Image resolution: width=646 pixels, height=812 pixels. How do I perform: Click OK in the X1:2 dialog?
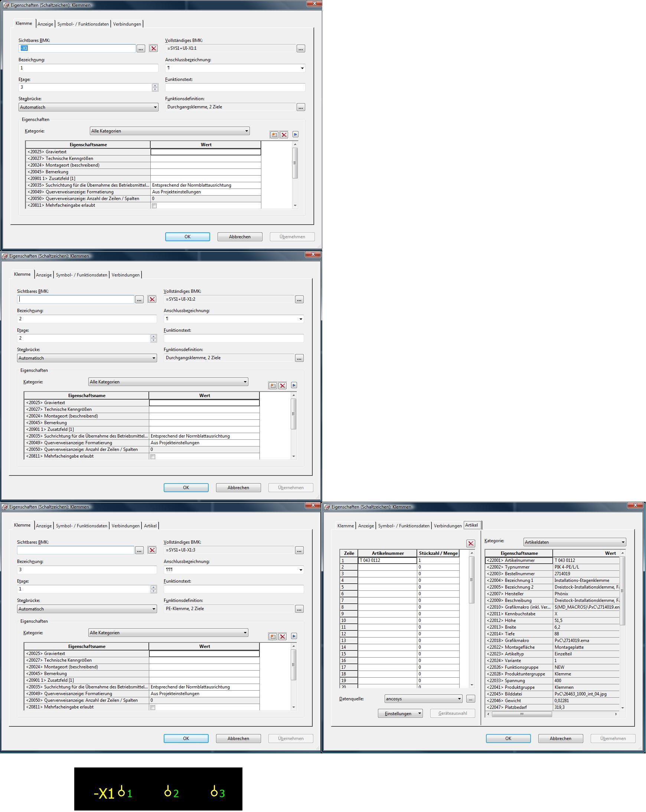(186, 488)
